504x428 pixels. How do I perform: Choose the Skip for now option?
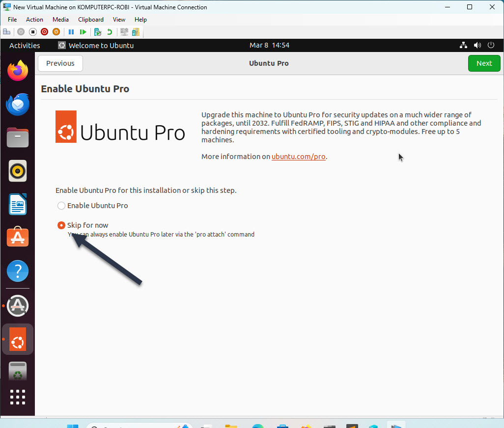click(x=61, y=225)
